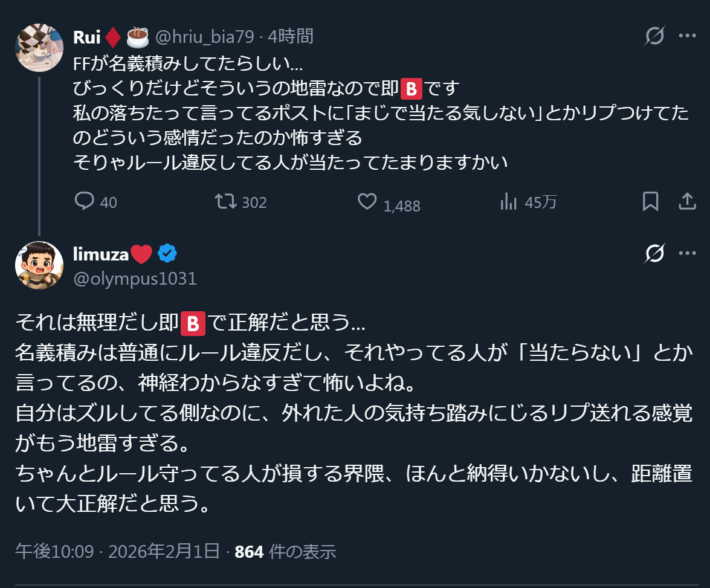Click the Rui display name
The image size is (710, 588).
86,37
